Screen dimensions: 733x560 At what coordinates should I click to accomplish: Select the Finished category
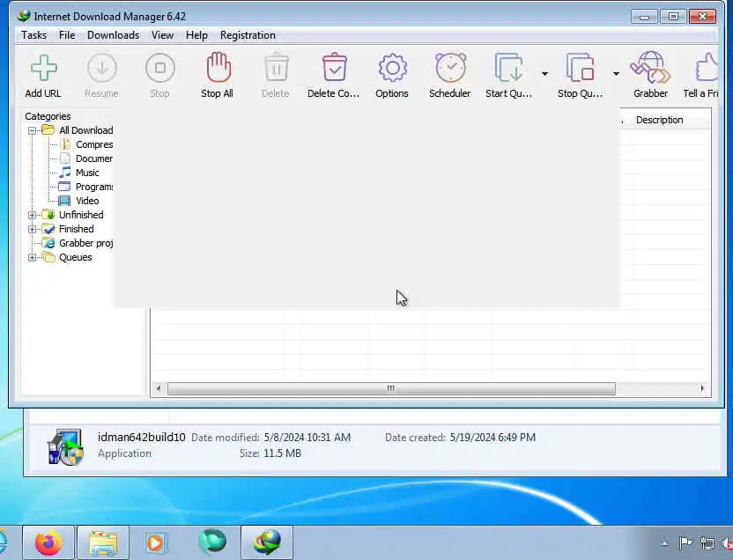tap(76, 229)
